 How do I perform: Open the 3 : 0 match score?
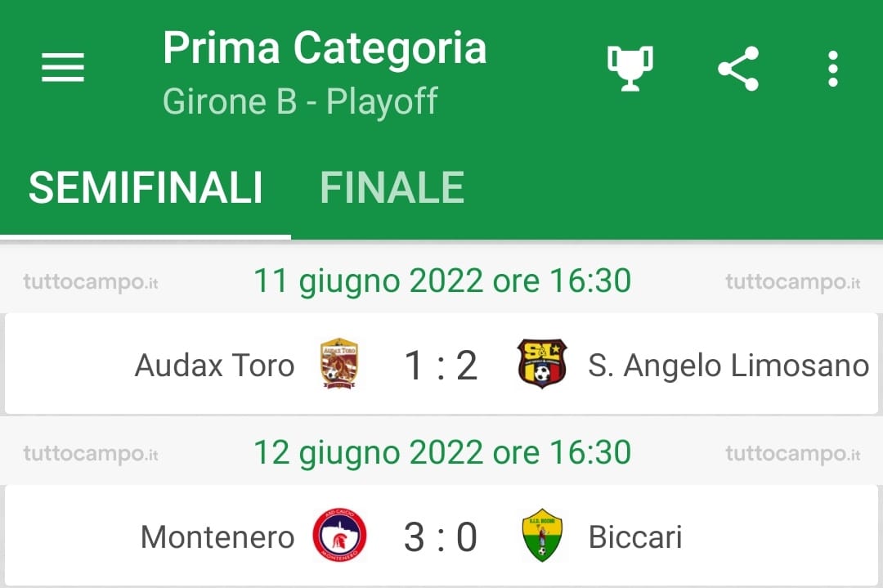(441, 537)
